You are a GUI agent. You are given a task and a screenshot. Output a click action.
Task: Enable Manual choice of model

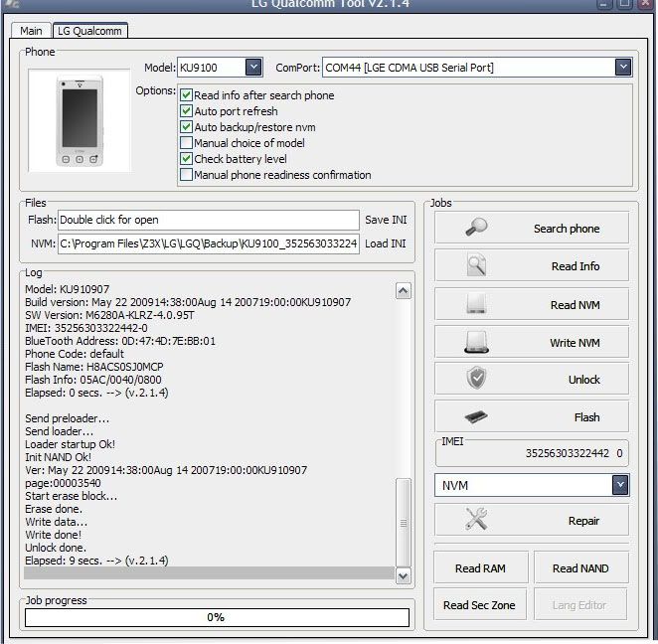click(186, 143)
